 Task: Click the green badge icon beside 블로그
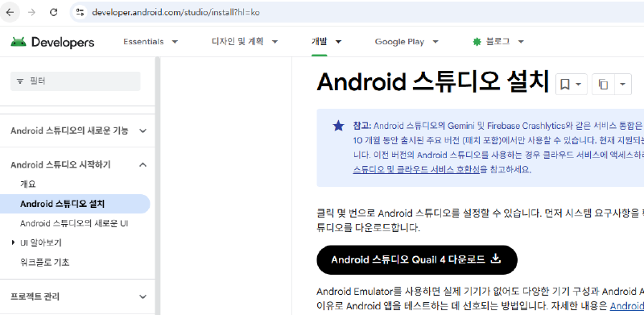click(477, 42)
